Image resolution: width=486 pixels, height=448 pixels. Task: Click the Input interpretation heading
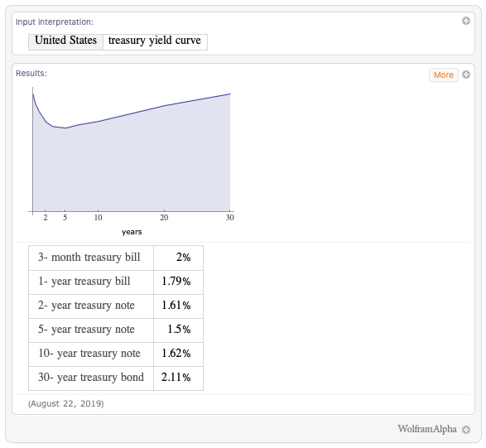pos(55,22)
